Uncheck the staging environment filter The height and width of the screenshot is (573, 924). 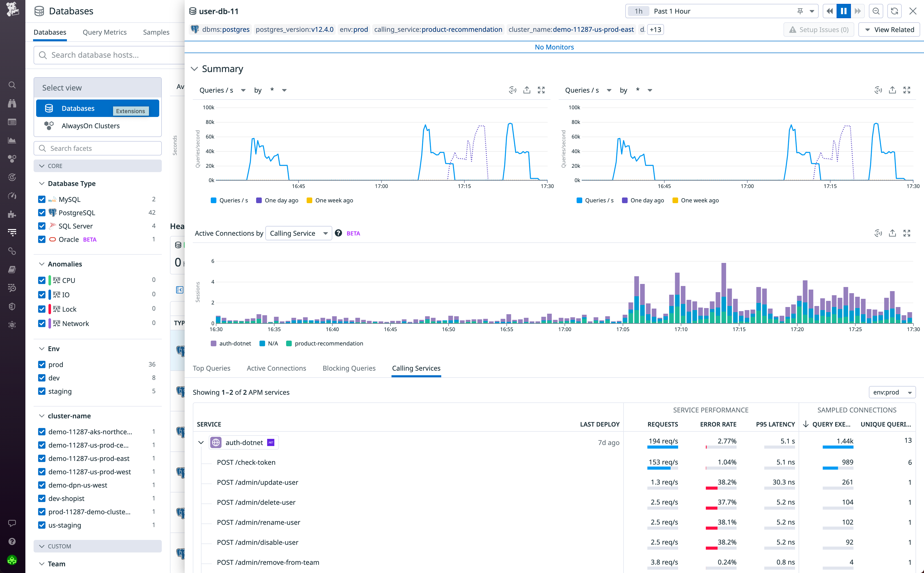click(x=42, y=391)
